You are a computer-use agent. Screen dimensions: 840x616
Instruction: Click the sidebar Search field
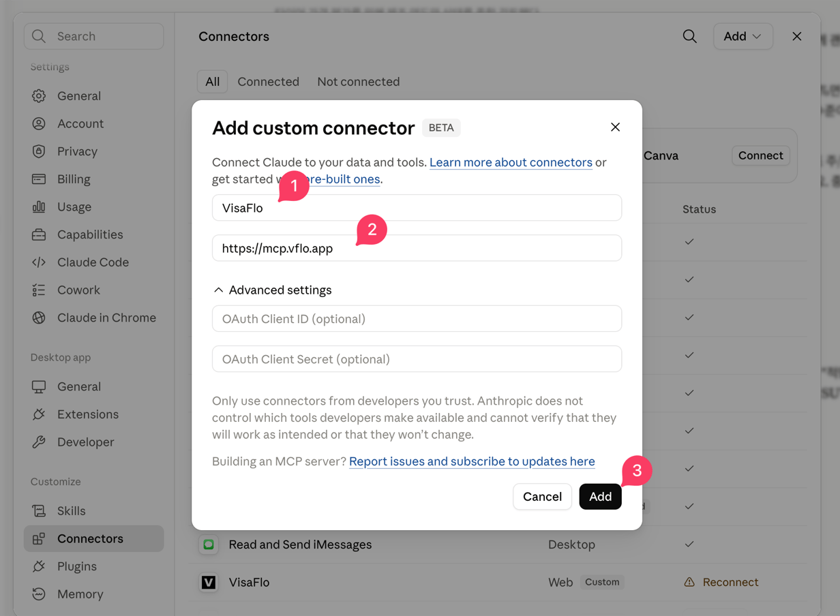[x=94, y=36]
